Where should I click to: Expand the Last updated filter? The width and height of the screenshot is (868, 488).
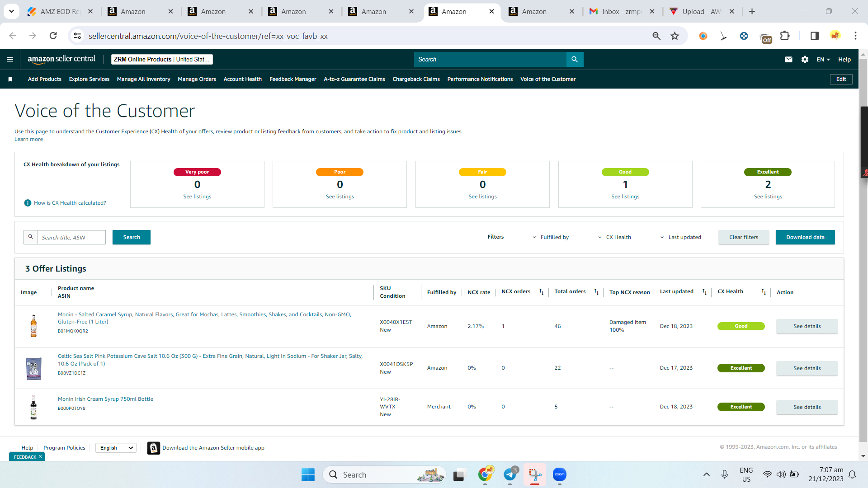pyautogui.click(x=680, y=237)
